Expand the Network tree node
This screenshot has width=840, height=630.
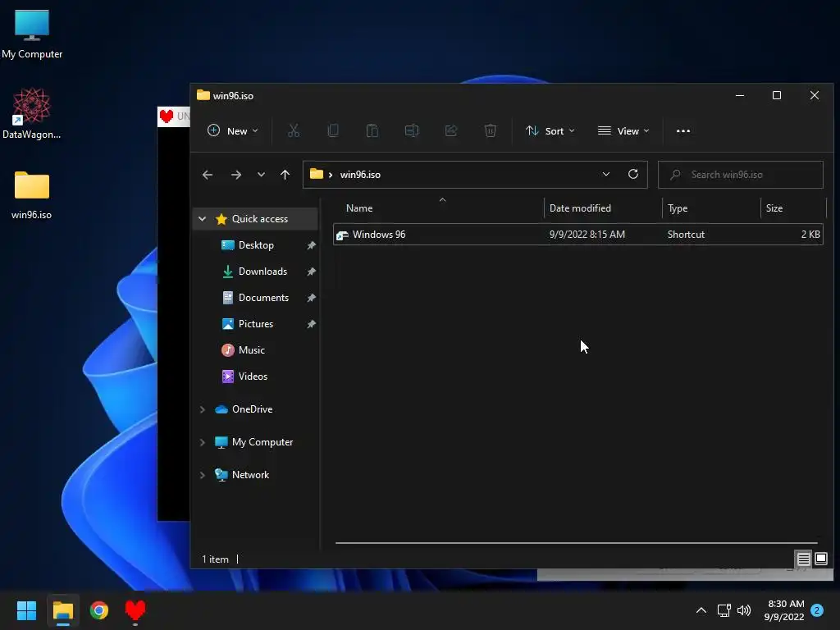pyautogui.click(x=202, y=475)
